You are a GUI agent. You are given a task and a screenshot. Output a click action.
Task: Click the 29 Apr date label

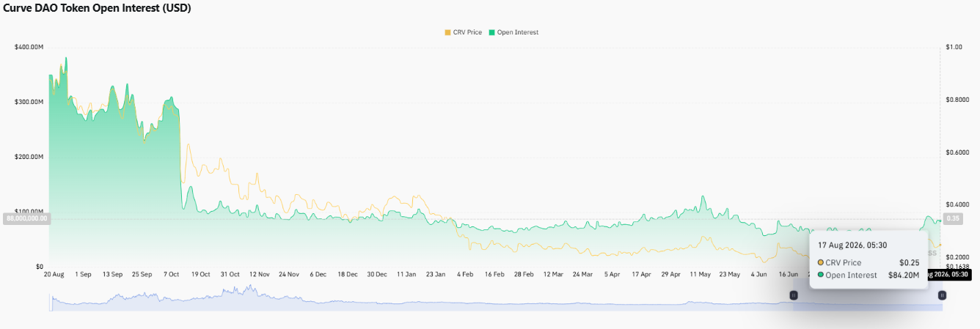tap(670, 274)
